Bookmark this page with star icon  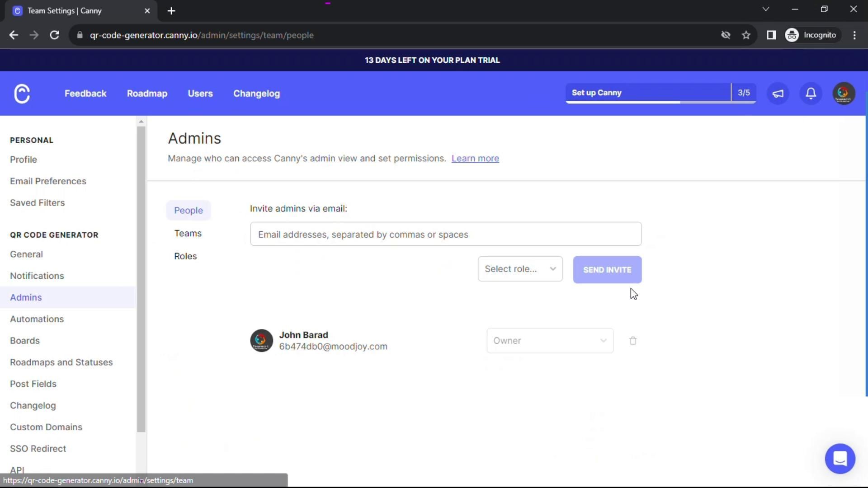click(x=746, y=35)
